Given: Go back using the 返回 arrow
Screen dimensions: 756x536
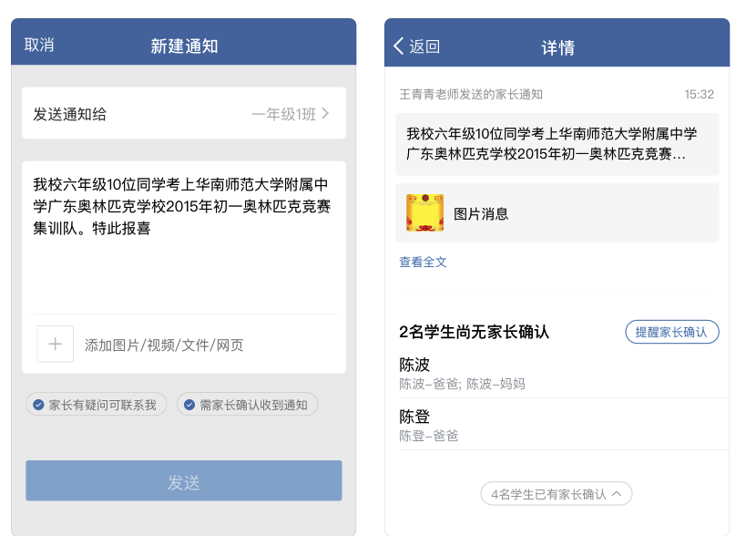Looking at the screenshot, I should click(x=416, y=46).
